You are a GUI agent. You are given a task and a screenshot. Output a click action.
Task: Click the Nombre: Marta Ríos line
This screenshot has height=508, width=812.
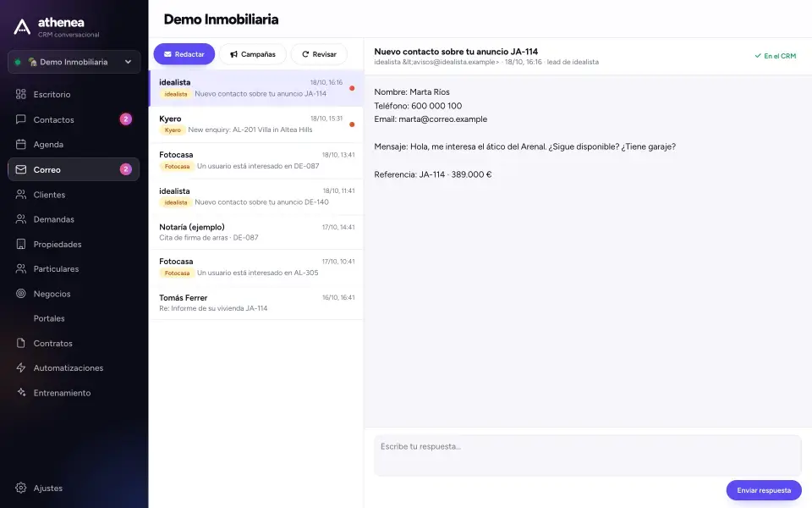coord(412,92)
